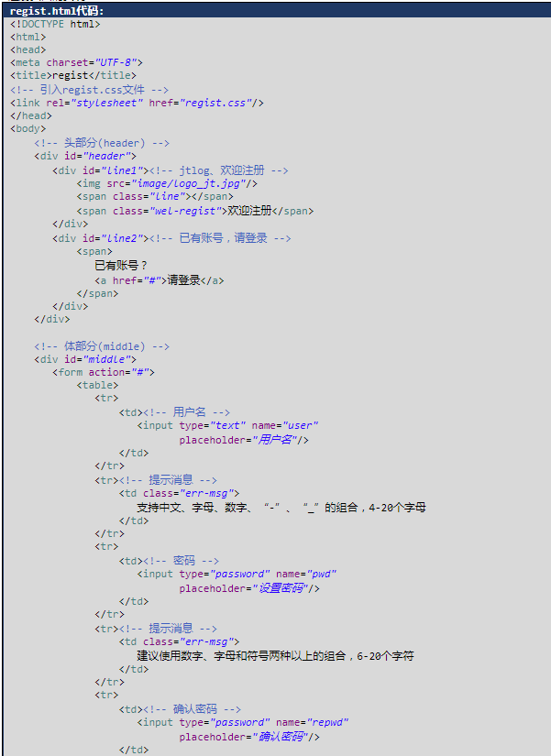
Task: Click the div id="header" line
Action: point(85,156)
